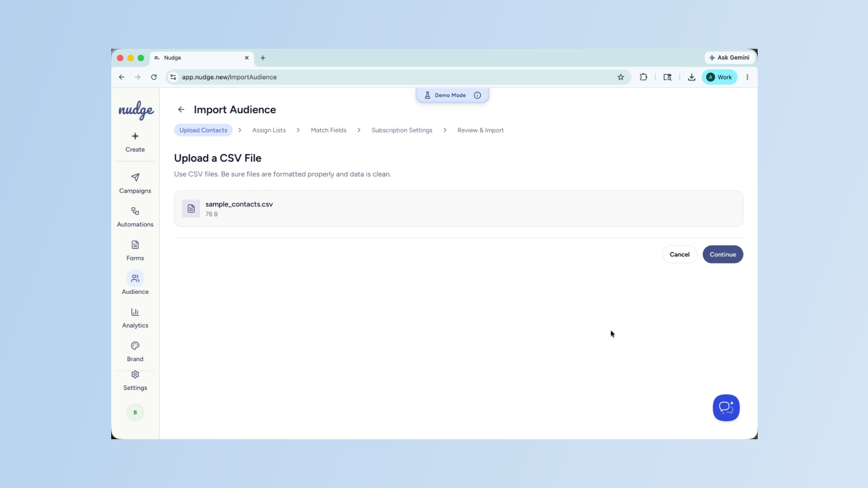Screen dimensions: 868x488
Task: Open the Create plus icon
Action: [x=135, y=136]
